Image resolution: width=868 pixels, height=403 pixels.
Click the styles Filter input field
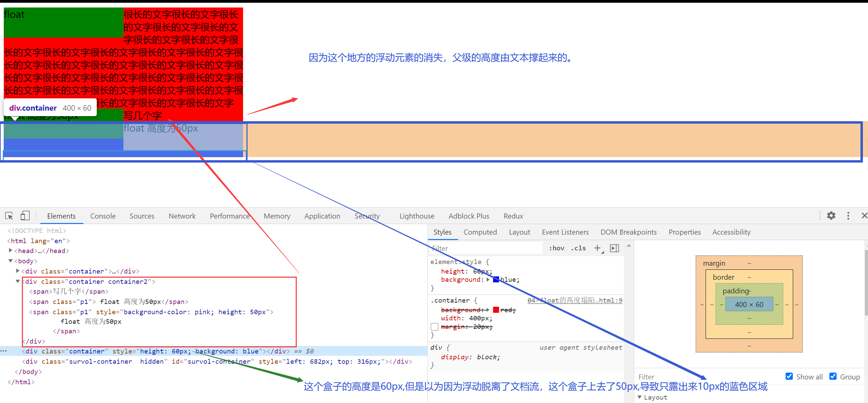click(485, 248)
